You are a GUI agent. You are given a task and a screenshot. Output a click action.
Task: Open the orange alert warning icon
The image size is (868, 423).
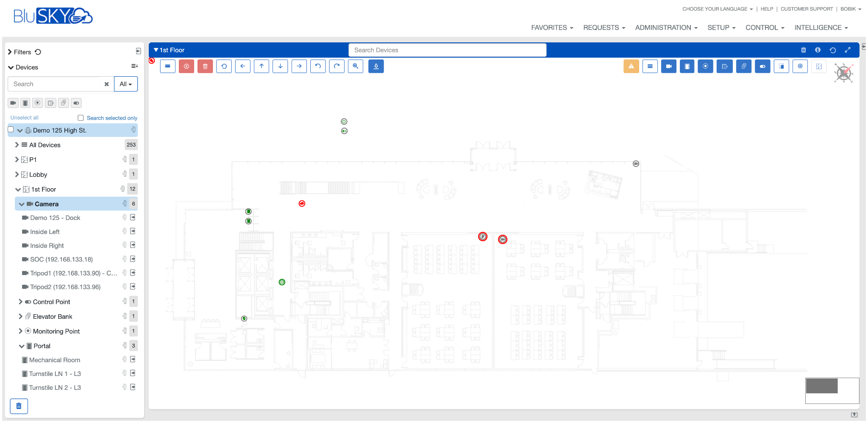[x=631, y=66]
